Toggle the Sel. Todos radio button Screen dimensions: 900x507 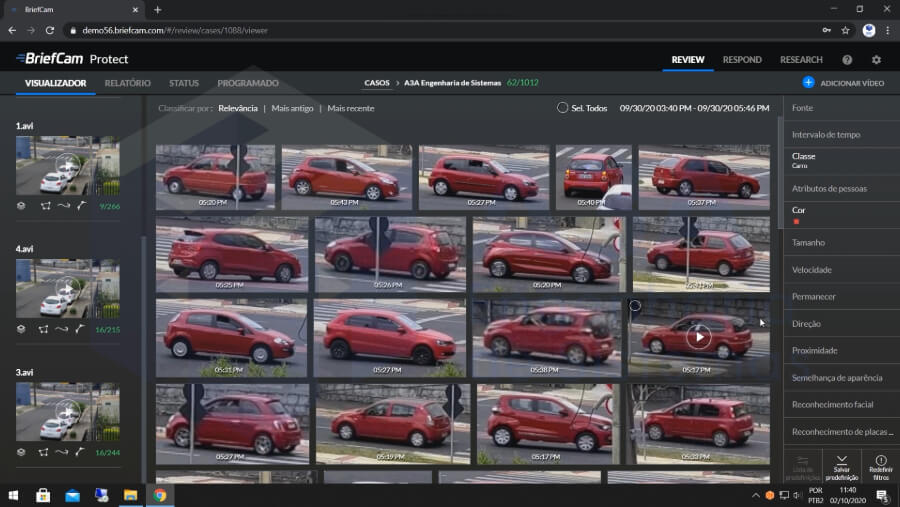click(x=563, y=108)
